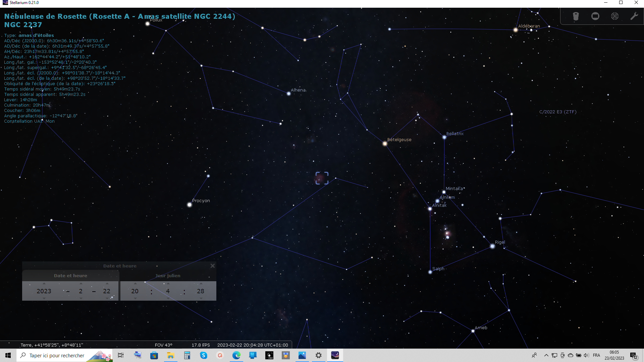Open Oculars configuration wrench icon
This screenshot has width=644, height=362.
coord(634,16)
